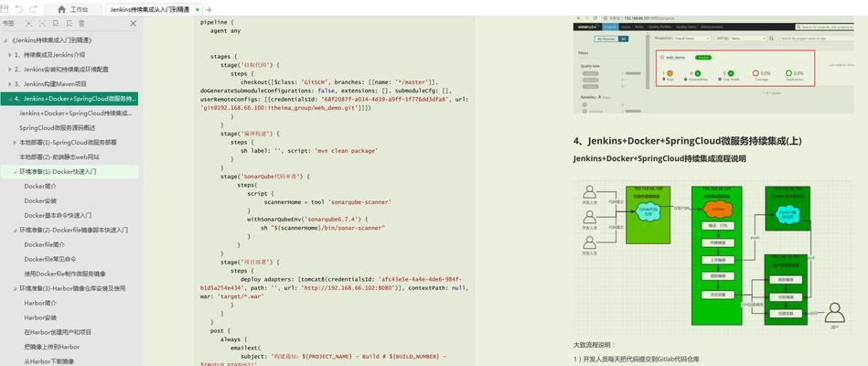The height and width of the screenshot is (366, 868).
Task: Click code line with 'mvn clean package'
Action: point(309,151)
